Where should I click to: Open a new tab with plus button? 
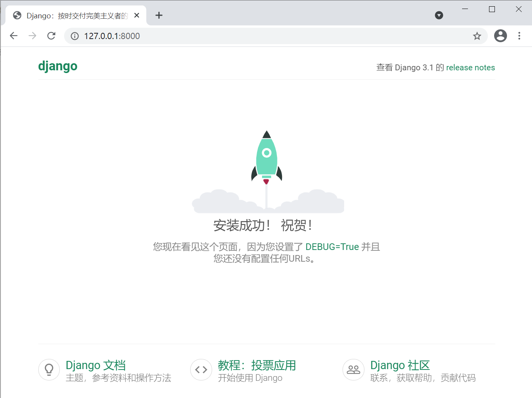[159, 15]
